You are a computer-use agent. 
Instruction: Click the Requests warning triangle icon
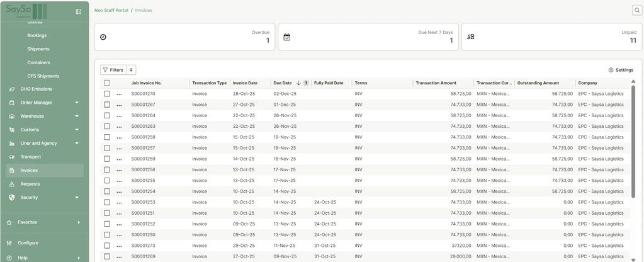point(12,184)
